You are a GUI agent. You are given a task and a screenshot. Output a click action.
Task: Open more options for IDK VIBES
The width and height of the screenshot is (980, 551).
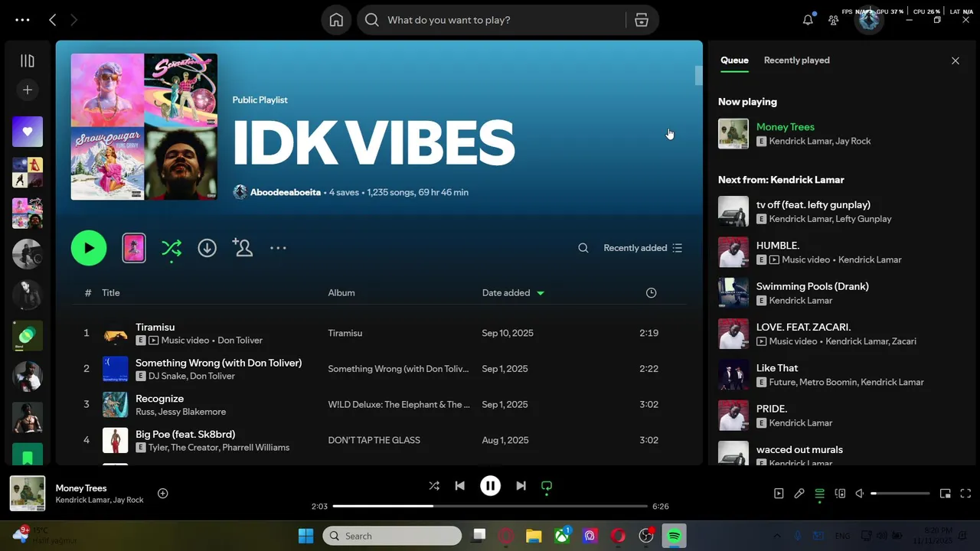pyautogui.click(x=278, y=248)
